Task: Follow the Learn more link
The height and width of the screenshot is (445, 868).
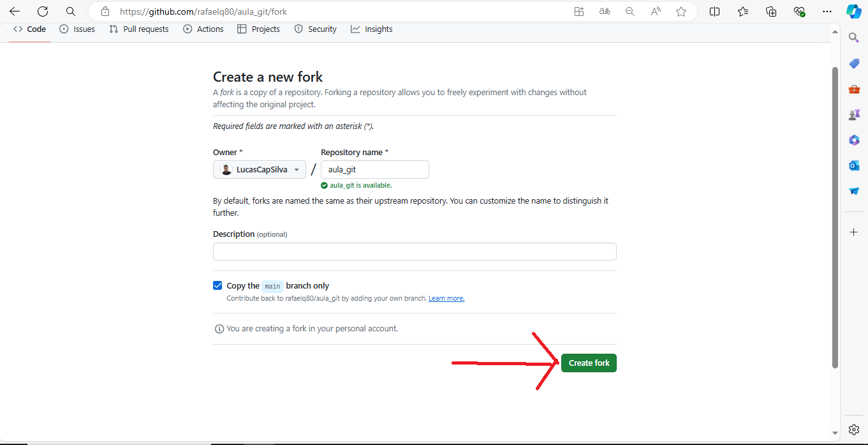Action: (x=446, y=298)
